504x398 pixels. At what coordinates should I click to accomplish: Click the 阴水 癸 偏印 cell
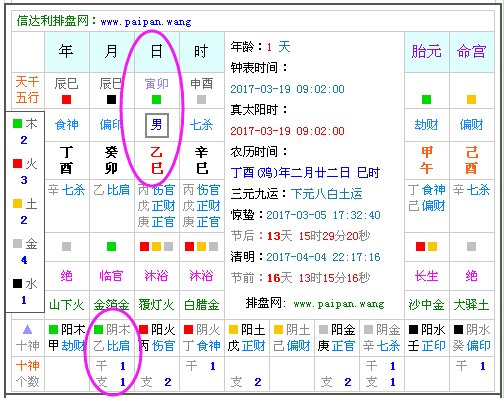click(471, 338)
